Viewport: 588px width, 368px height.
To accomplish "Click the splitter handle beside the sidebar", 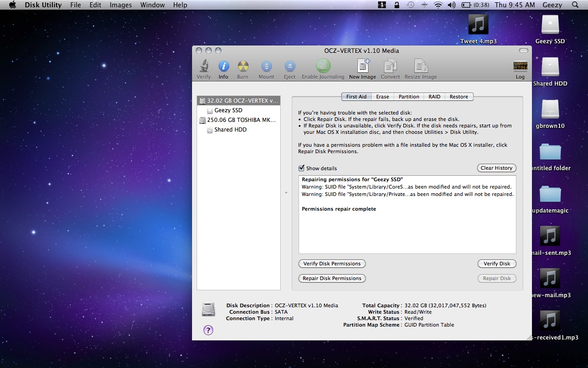I will (286, 193).
